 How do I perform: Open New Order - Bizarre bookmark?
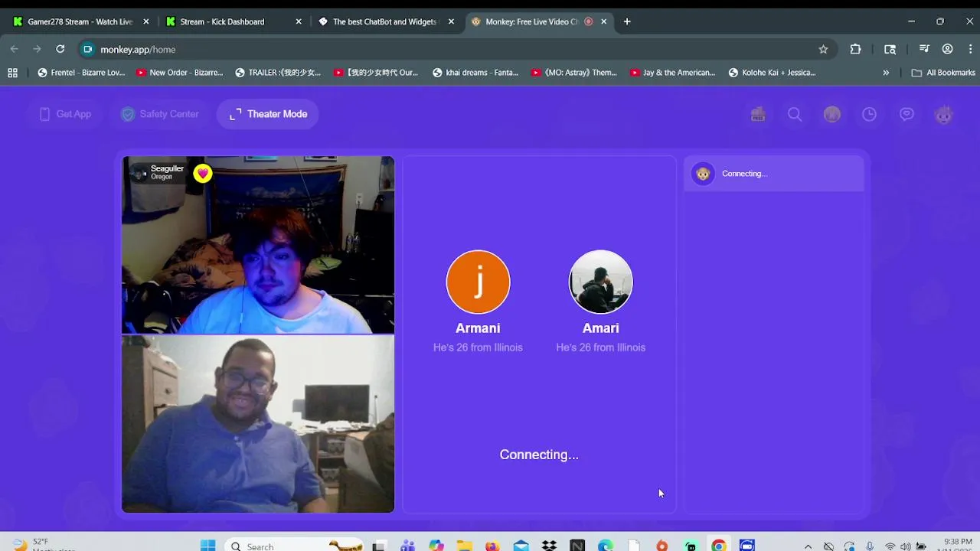[x=180, y=73]
